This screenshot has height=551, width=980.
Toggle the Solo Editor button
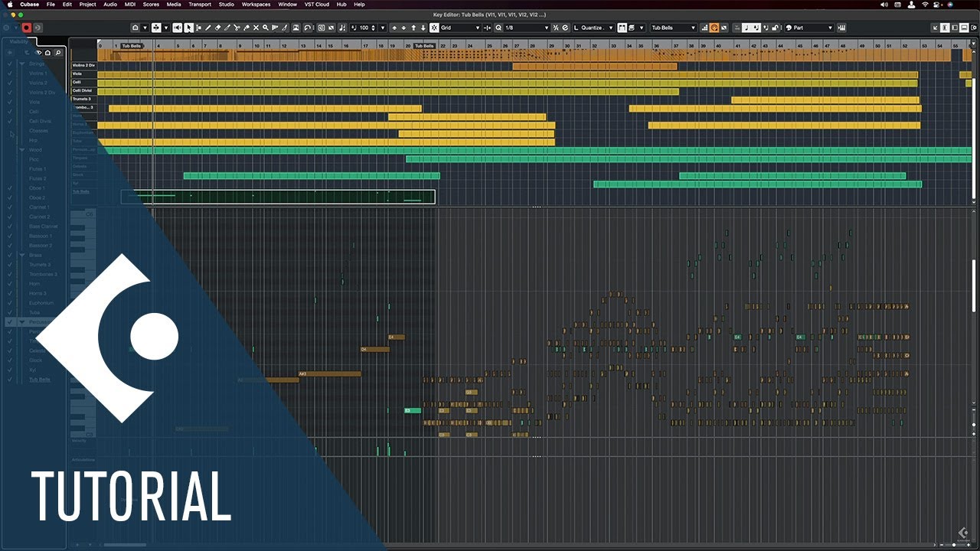click(37, 28)
